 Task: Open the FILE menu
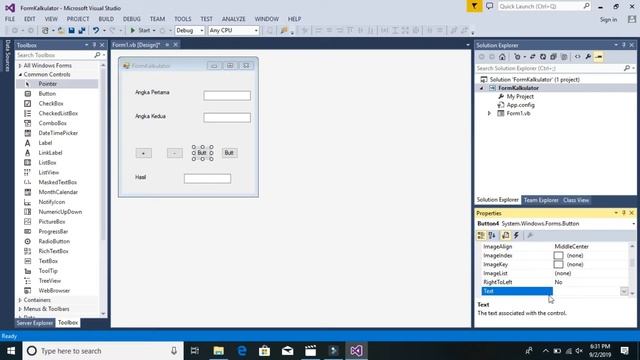pos(10,19)
